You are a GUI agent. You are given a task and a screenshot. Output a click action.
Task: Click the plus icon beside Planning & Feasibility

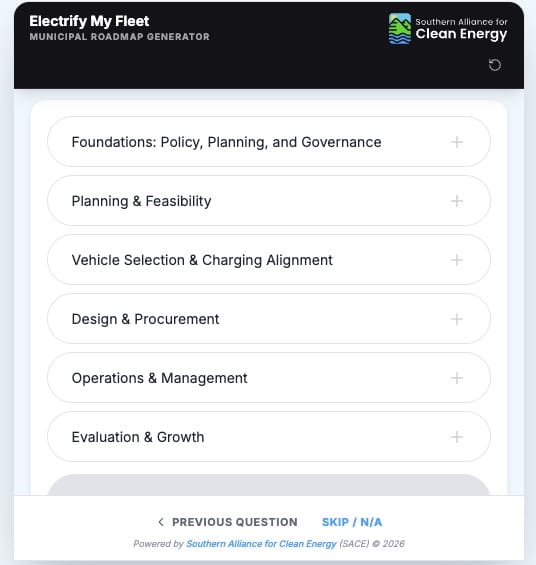(457, 201)
